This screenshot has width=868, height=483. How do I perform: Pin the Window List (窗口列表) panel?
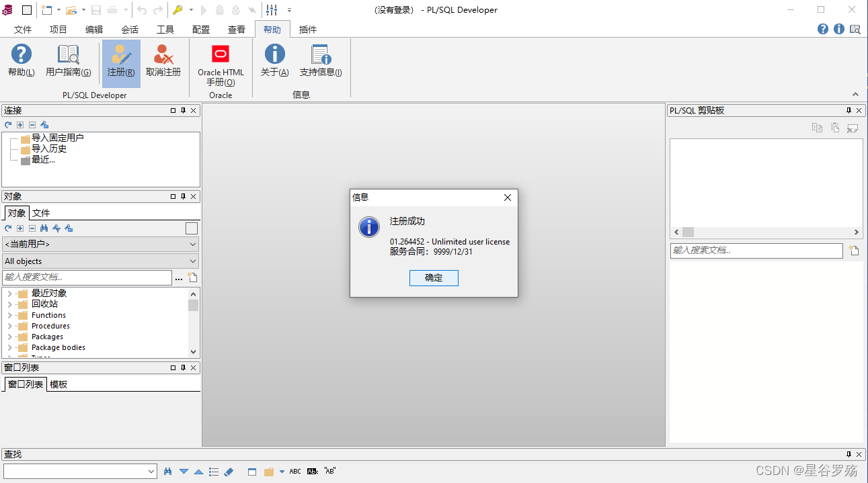pos(183,368)
